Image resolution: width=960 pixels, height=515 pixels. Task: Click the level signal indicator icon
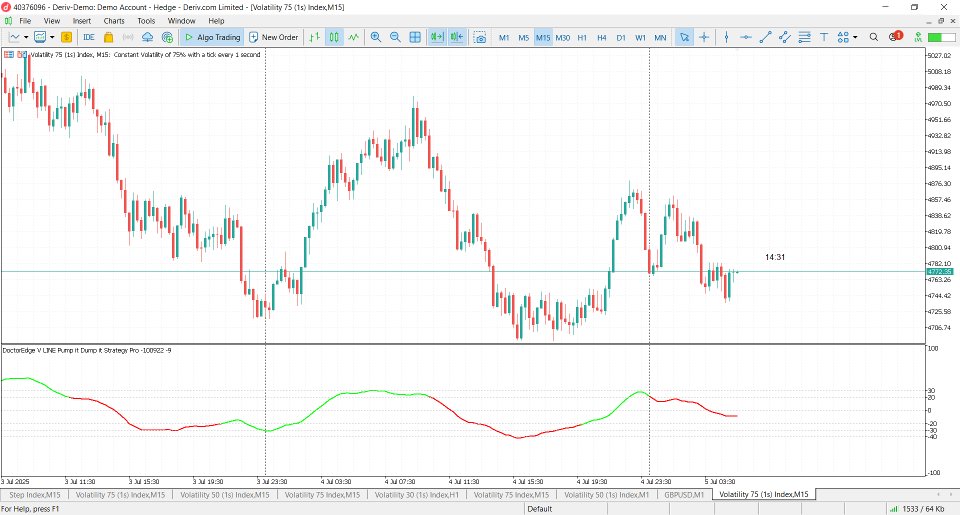tap(918, 37)
